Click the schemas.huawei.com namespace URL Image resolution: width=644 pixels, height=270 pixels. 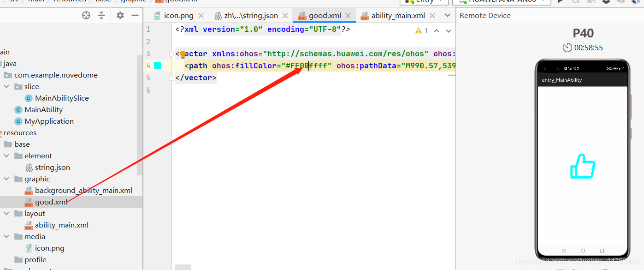point(346,54)
